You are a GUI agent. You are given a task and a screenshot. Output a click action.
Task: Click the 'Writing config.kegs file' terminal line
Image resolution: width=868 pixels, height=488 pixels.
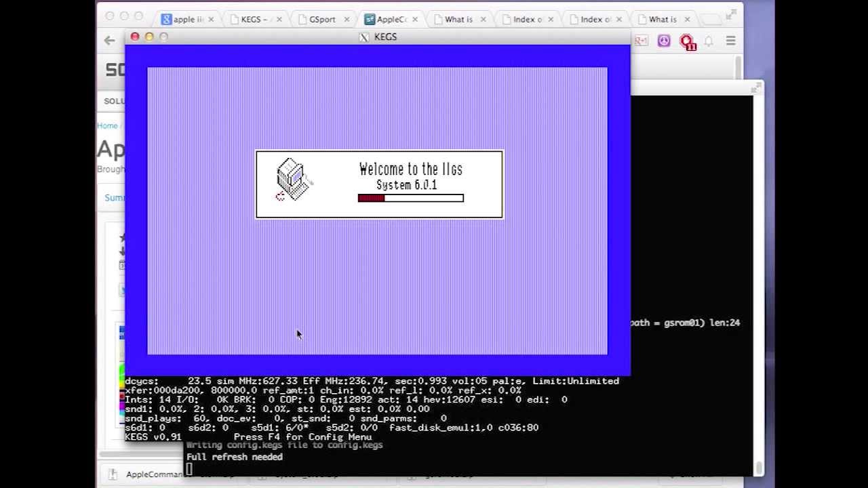(x=285, y=445)
